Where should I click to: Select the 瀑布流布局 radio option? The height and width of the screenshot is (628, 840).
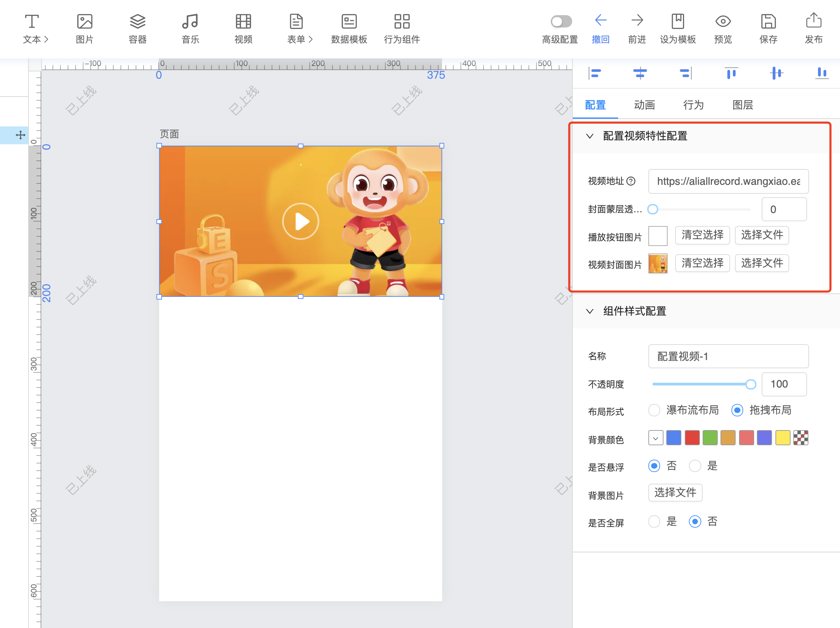(x=654, y=410)
